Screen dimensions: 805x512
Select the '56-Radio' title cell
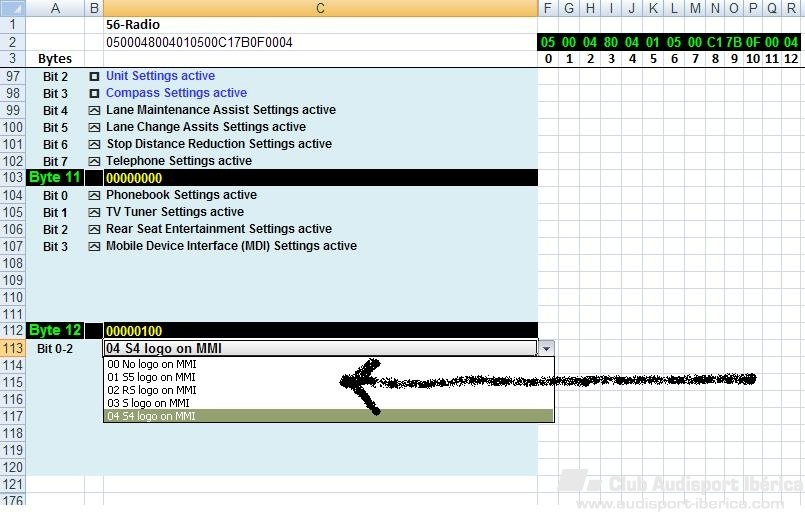click(133, 25)
